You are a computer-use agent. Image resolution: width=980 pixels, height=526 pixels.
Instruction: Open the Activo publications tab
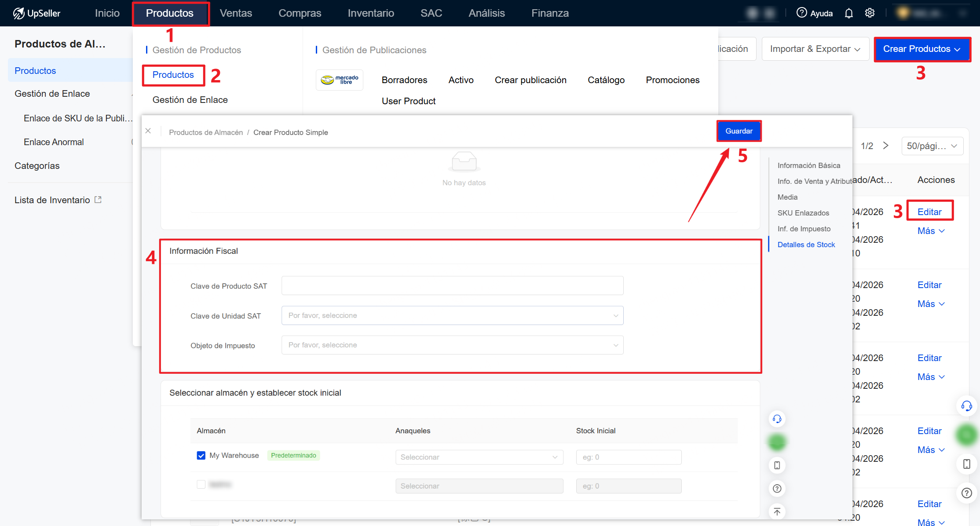click(461, 80)
